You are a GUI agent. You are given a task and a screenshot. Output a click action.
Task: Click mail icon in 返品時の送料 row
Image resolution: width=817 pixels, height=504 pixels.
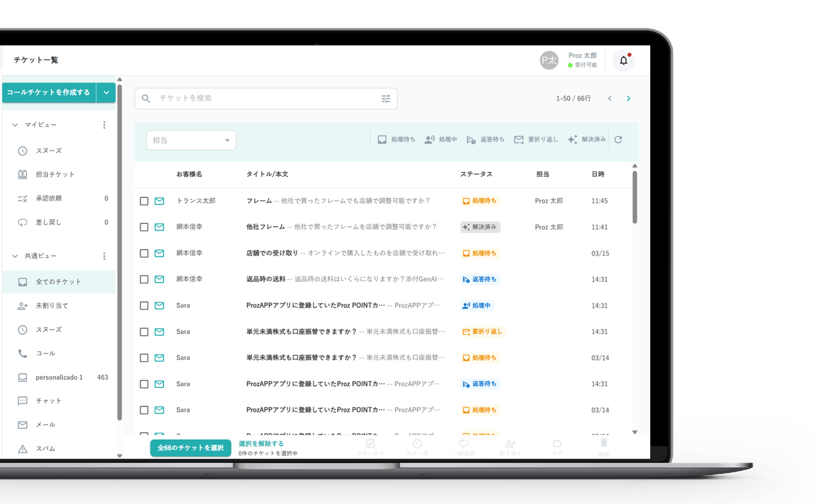(x=159, y=279)
